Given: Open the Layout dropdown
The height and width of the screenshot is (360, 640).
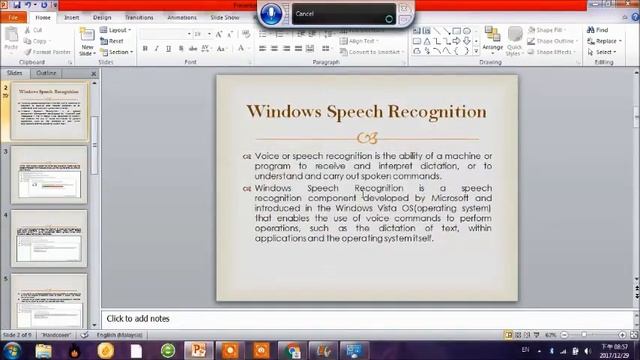Looking at the screenshot, I should click(x=116, y=30).
